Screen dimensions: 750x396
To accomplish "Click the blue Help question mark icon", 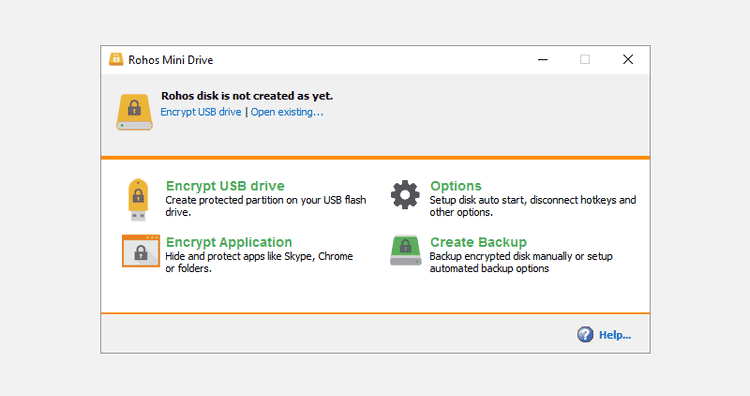I will (585, 334).
